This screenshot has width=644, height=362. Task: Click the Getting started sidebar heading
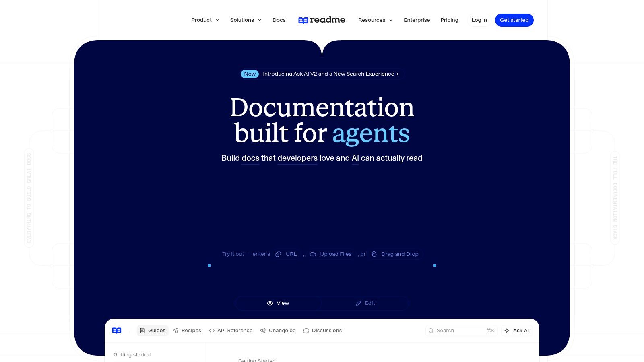click(x=132, y=355)
